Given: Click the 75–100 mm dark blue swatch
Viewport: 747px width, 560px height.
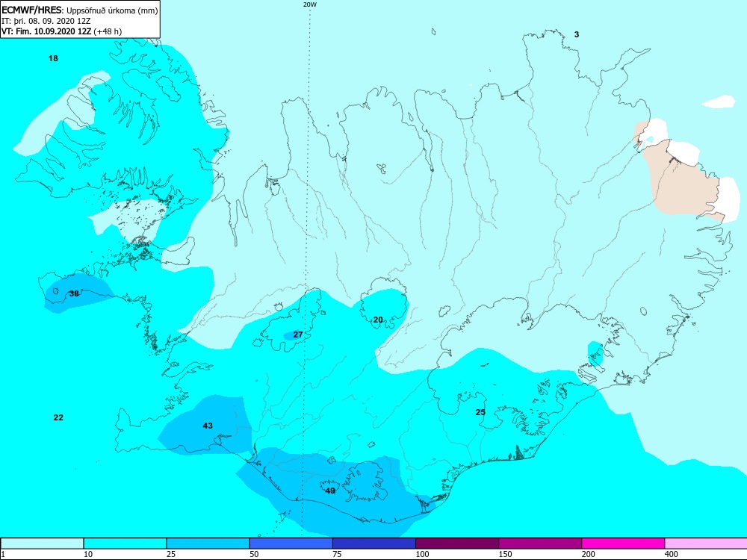Looking at the screenshot, I should tap(374, 544).
